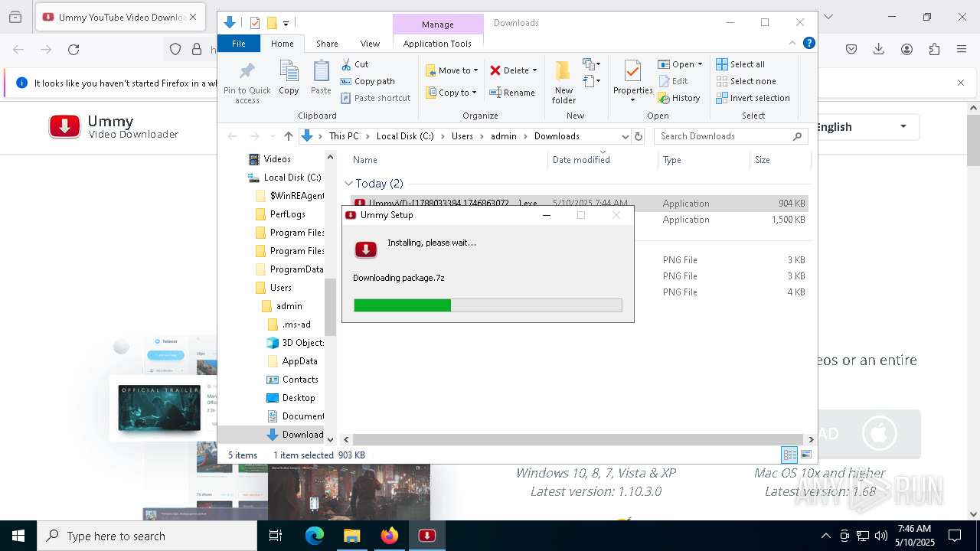This screenshot has width=980, height=551.
Task: Click Save to Pocket icon in Firefox
Action: (x=851, y=50)
